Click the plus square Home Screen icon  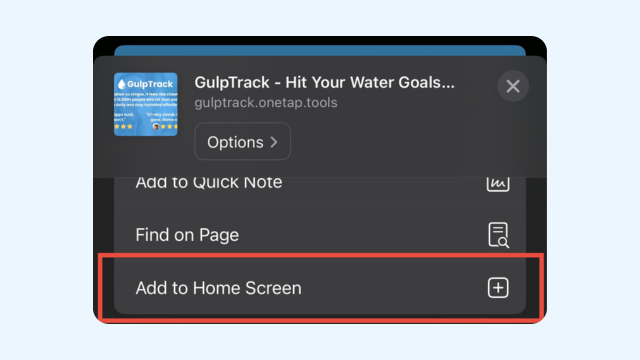tap(498, 288)
